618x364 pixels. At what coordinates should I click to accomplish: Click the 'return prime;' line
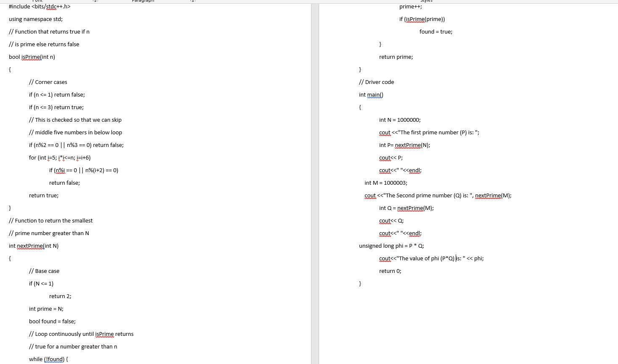tap(396, 57)
